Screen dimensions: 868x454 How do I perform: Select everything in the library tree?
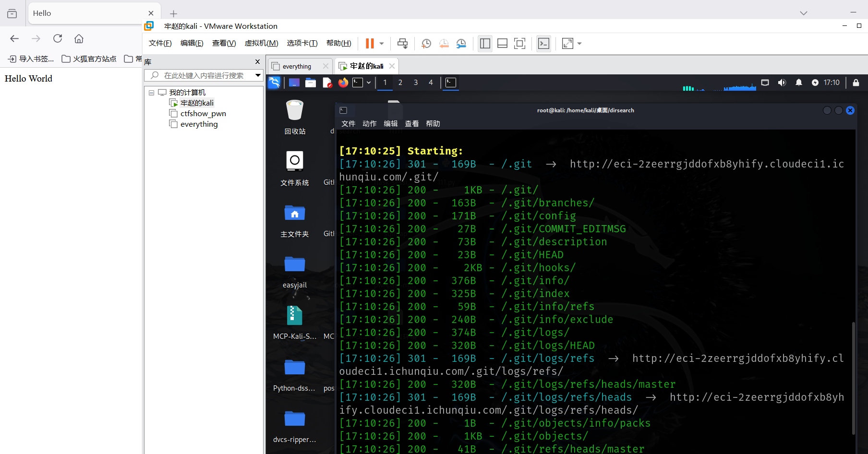pyautogui.click(x=199, y=124)
